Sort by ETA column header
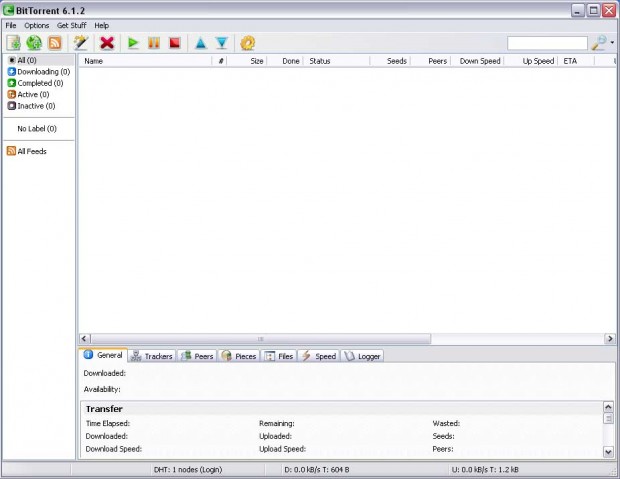The height and width of the screenshot is (479, 620). click(x=576, y=61)
